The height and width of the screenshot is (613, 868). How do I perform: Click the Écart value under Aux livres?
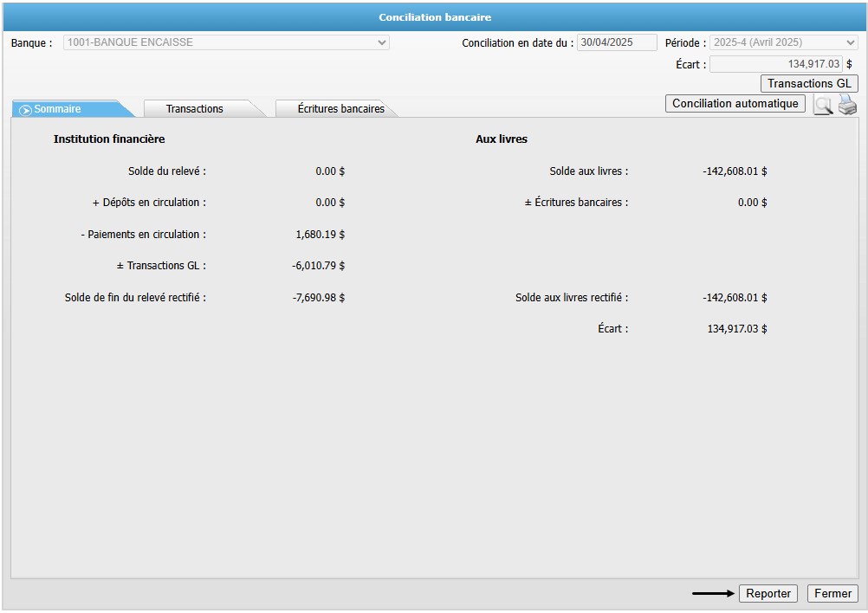click(x=737, y=329)
